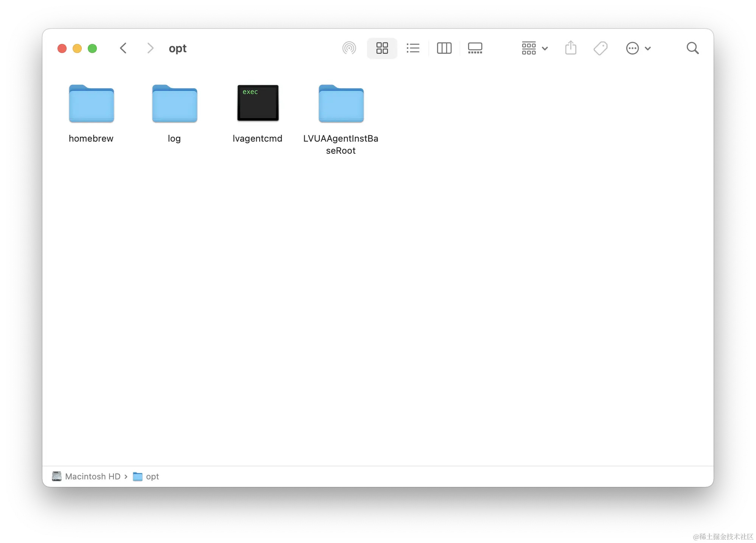Select the LVUAAgentInstBaseRoot folder
The height and width of the screenshot is (543, 756).
tap(341, 103)
